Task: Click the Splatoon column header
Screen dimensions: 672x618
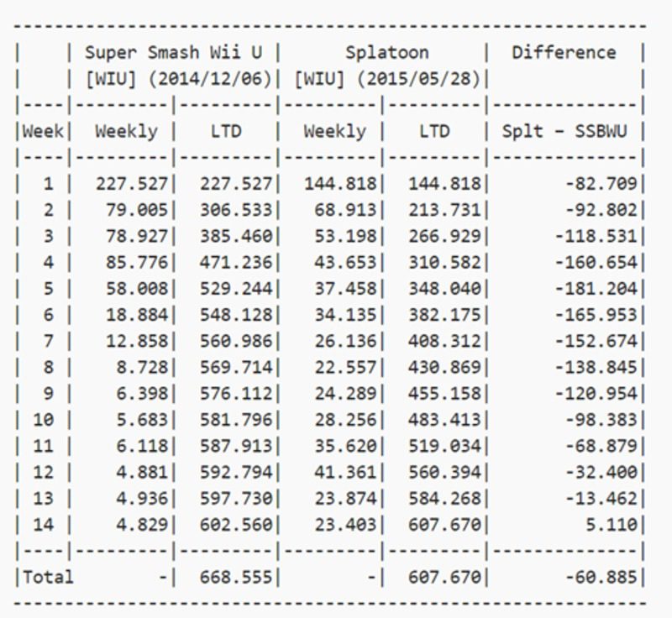Action: coord(387,52)
